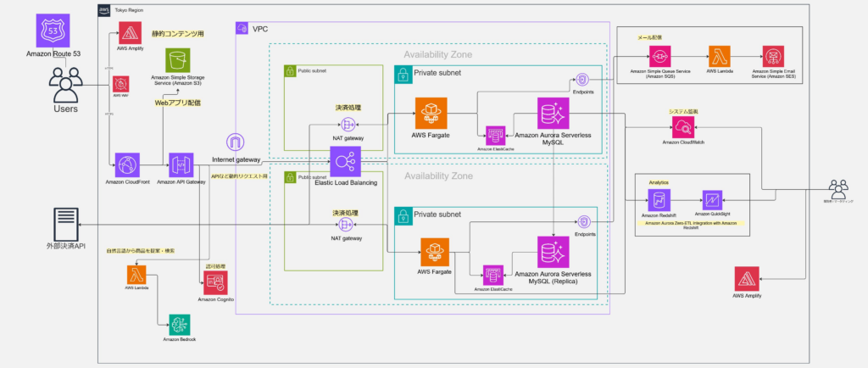Select the Amazon CloudFront icon

click(x=127, y=165)
